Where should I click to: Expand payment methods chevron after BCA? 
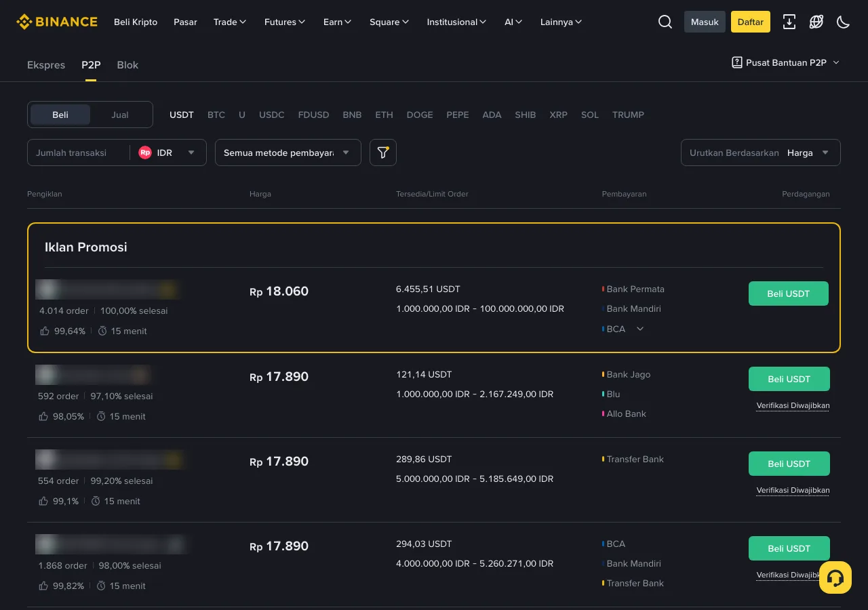tap(639, 329)
